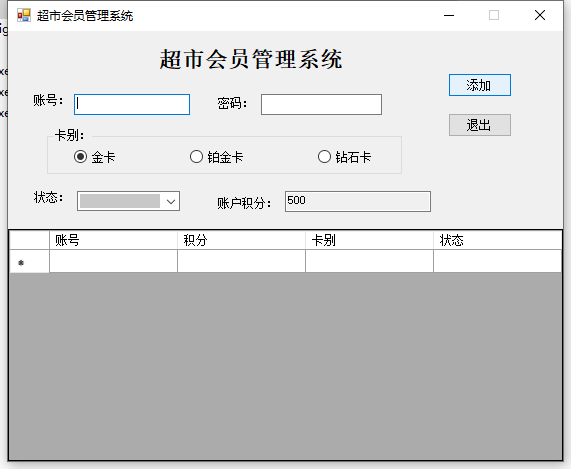The height and width of the screenshot is (469, 571).
Task: Focus the 账号 input field
Action: (x=132, y=105)
